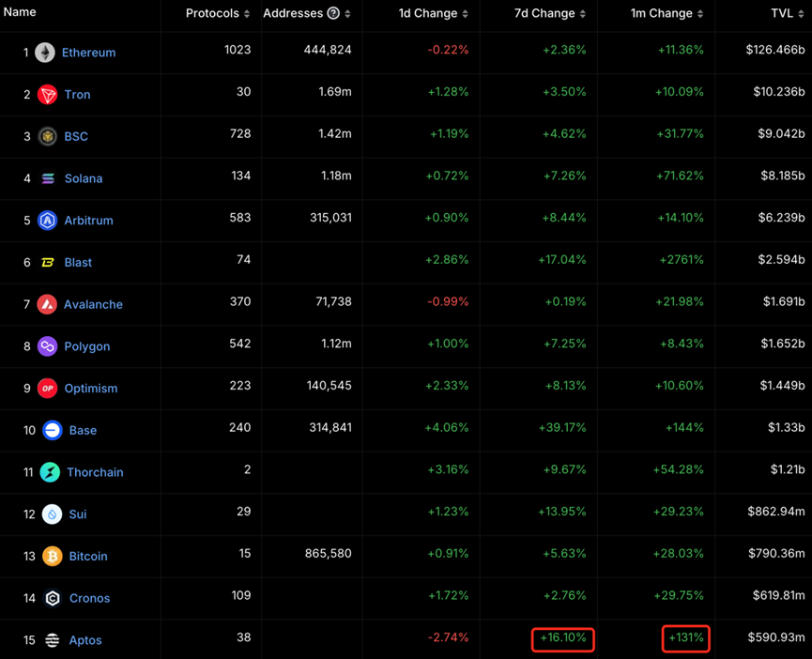
Task: Sort by TVL column arrows
Action: pos(801,14)
